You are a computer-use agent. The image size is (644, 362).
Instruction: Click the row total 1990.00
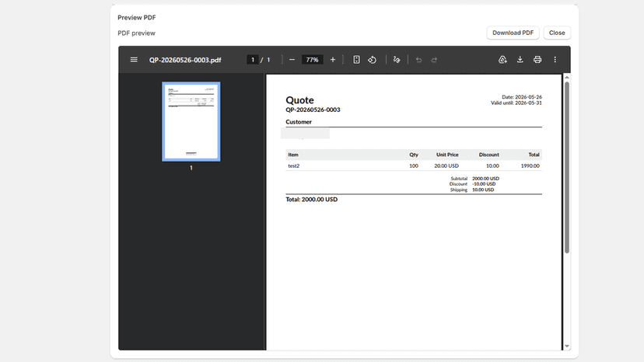click(x=530, y=165)
